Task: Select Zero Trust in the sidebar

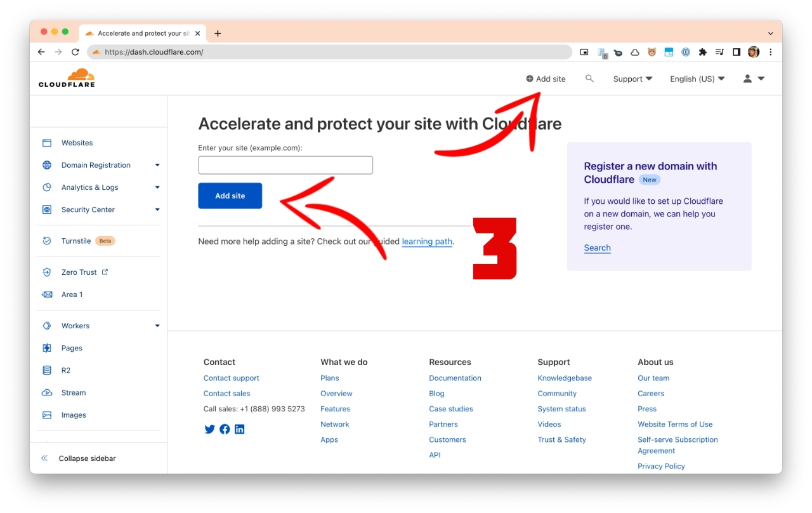Action: (x=79, y=272)
